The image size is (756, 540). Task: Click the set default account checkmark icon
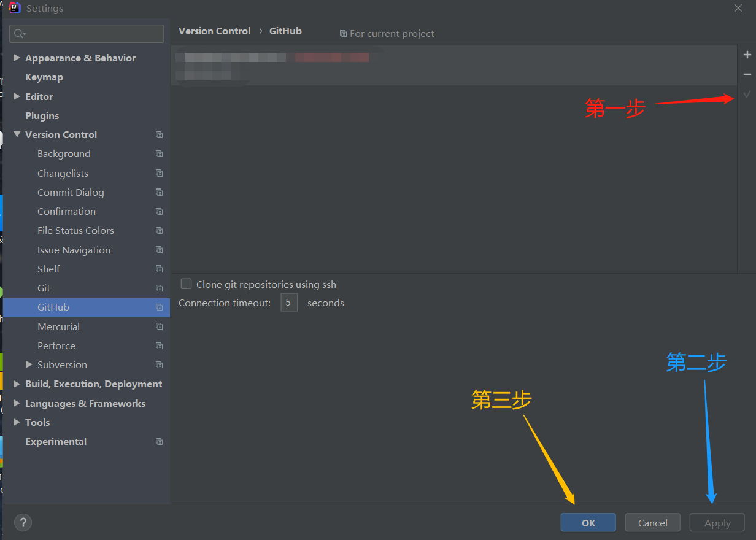click(x=747, y=94)
